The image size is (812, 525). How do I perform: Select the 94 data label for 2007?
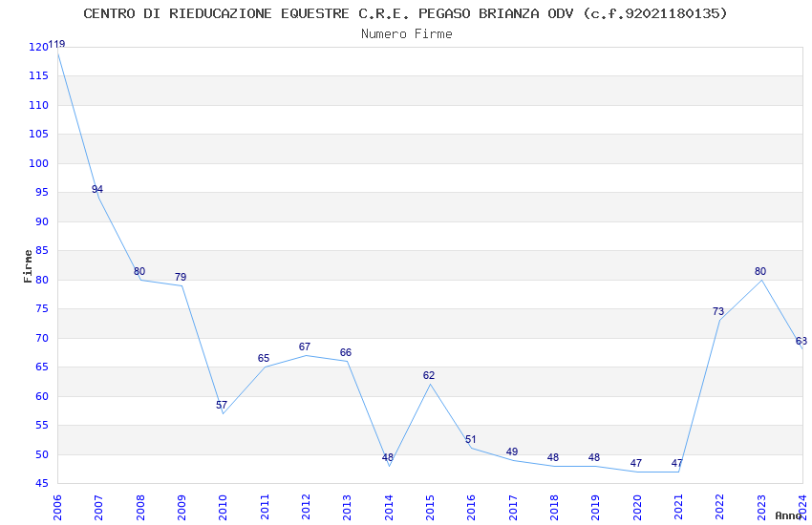97,189
